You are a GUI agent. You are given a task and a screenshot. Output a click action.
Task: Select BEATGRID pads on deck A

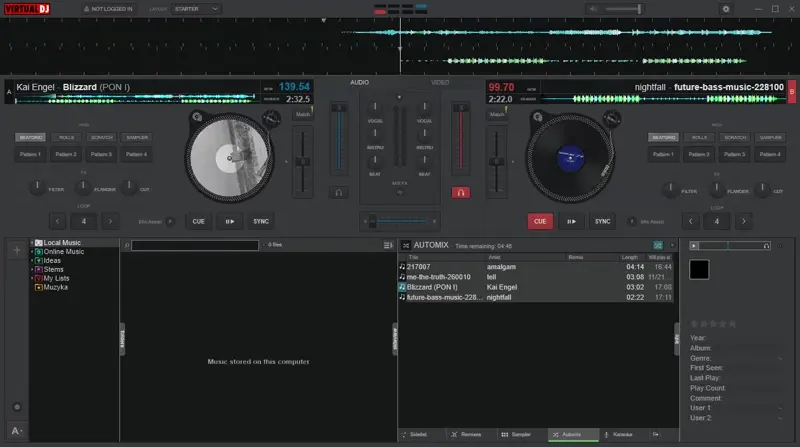tap(31, 137)
